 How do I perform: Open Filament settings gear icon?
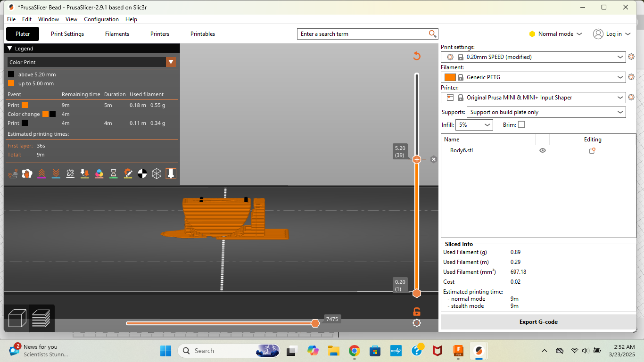click(x=631, y=77)
